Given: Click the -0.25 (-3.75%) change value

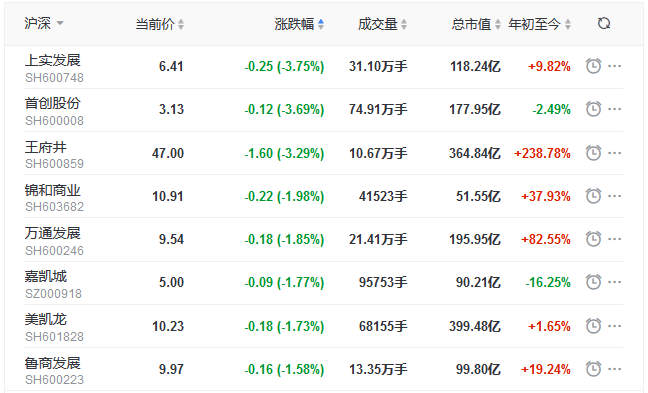Looking at the screenshot, I should pyautogui.click(x=284, y=67).
